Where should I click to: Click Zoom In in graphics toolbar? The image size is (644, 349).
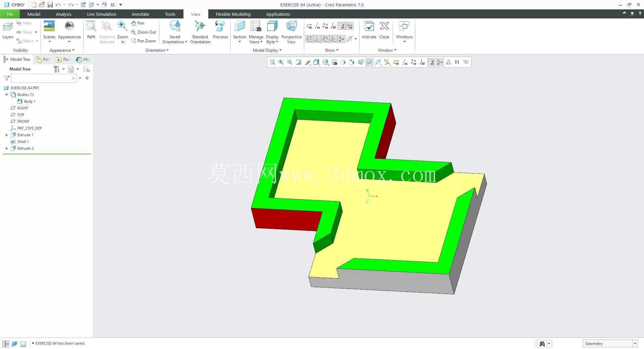281,62
